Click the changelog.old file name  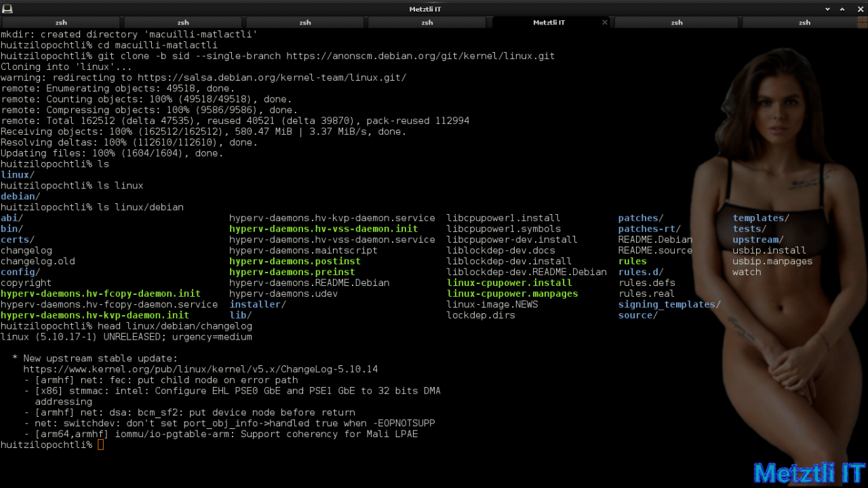coord(38,261)
